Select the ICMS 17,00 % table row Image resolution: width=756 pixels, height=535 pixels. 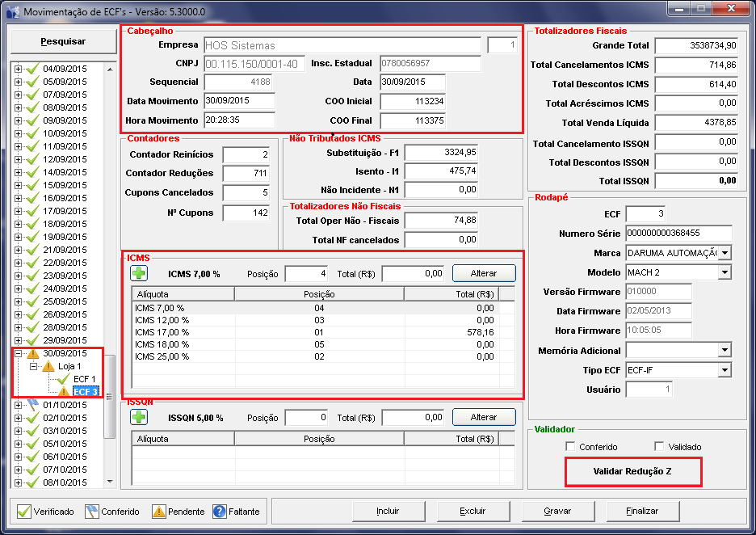coord(315,332)
